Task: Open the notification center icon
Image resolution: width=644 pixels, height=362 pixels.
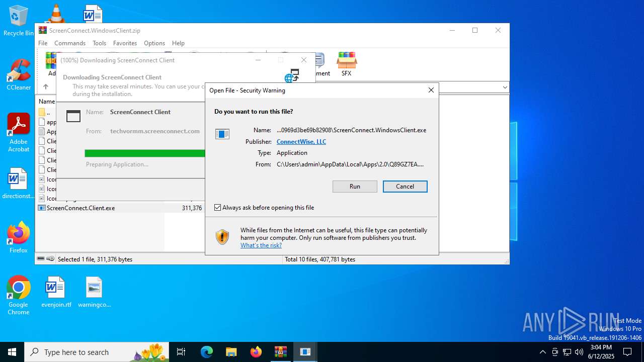Action: [x=627, y=352]
